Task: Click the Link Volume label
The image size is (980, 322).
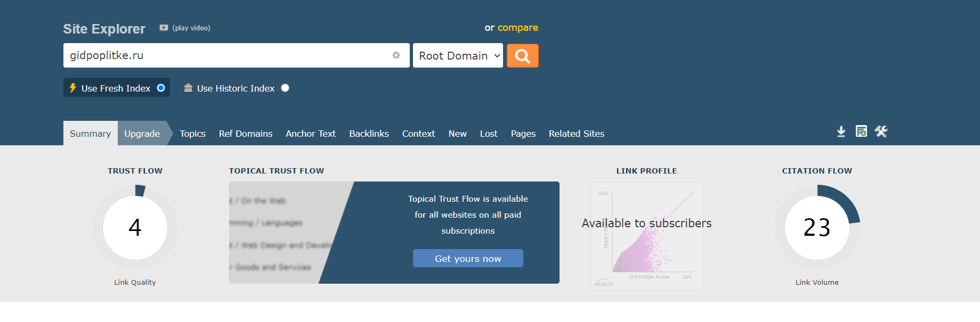Action: 817,282
